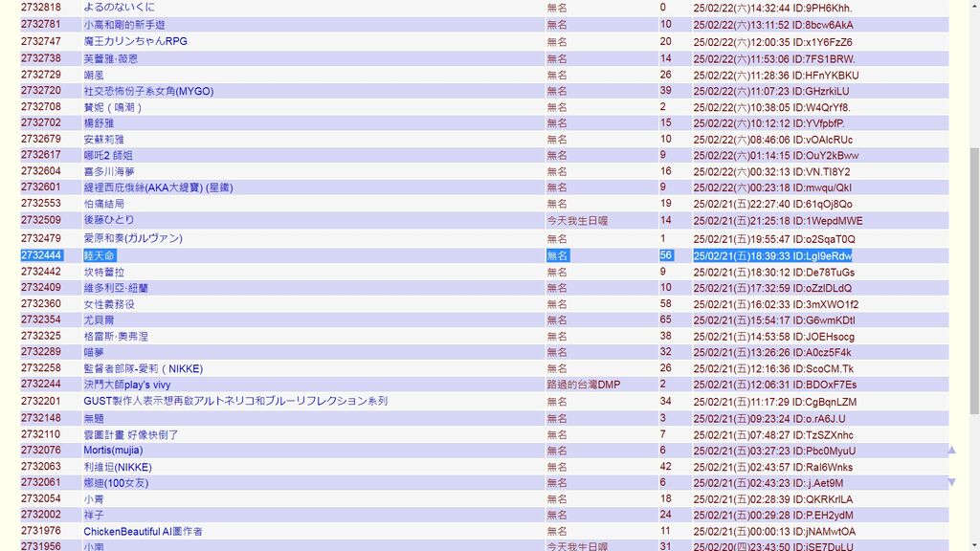
Task: Click thread number 2732818
Action: pos(41,8)
